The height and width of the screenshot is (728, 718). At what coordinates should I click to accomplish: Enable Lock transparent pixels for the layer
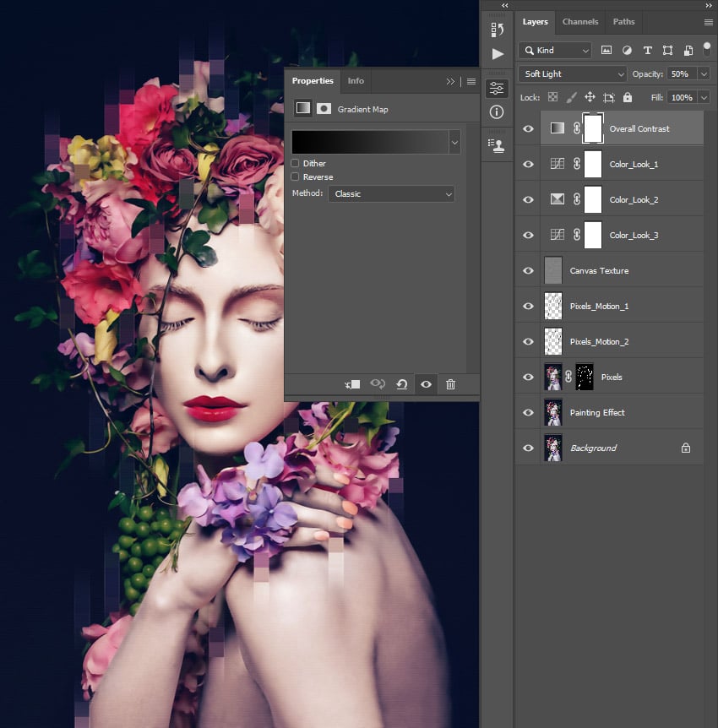tap(551, 97)
